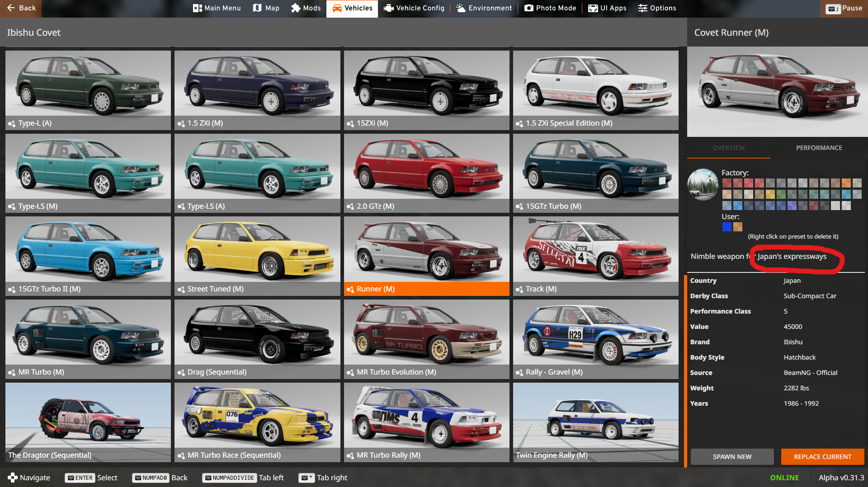Viewport: 868px width, 487px height.
Task: Click the Sub-Compact Car derby class value
Action: pos(810,296)
